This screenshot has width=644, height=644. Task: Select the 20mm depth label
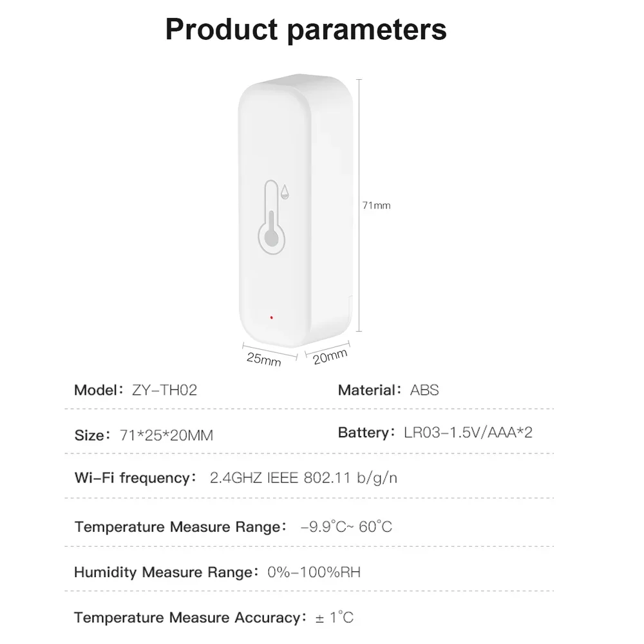330,355
